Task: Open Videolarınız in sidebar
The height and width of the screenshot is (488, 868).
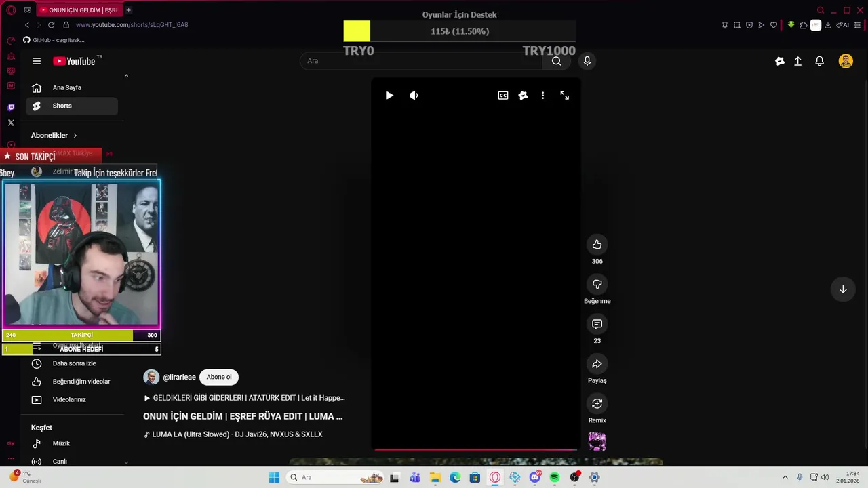Action: [72, 399]
